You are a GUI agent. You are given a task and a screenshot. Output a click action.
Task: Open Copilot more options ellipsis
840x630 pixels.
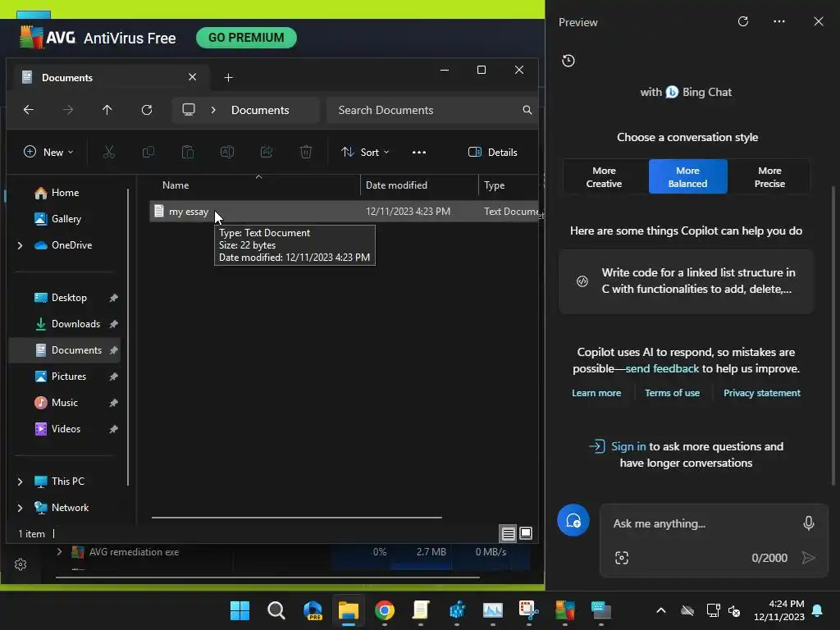779,21
